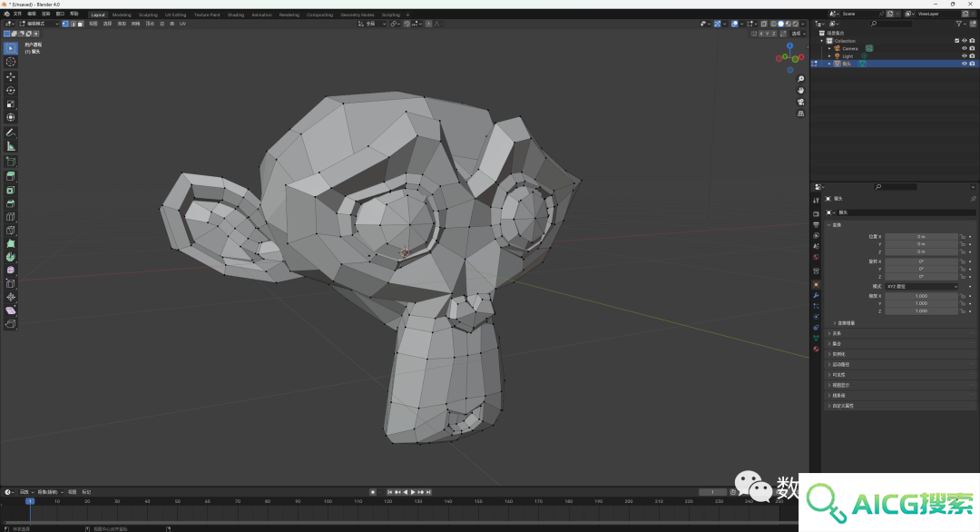
Task: Switch to the Modeling workspace tab
Action: pyautogui.click(x=122, y=15)
